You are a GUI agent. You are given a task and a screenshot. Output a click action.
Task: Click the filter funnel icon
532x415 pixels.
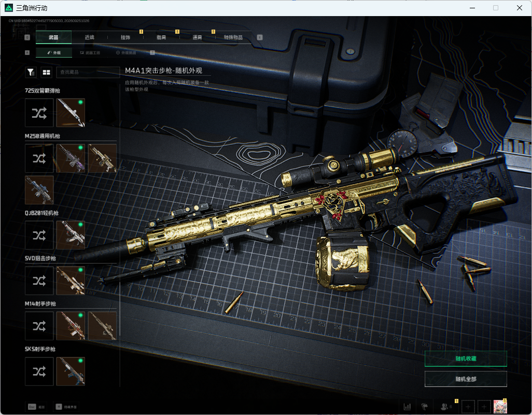click(x=31, y=72)
